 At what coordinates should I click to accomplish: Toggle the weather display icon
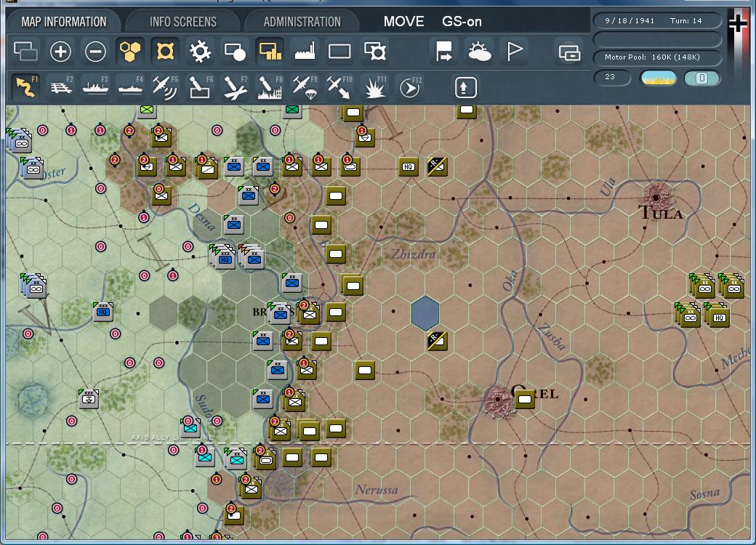480,52
